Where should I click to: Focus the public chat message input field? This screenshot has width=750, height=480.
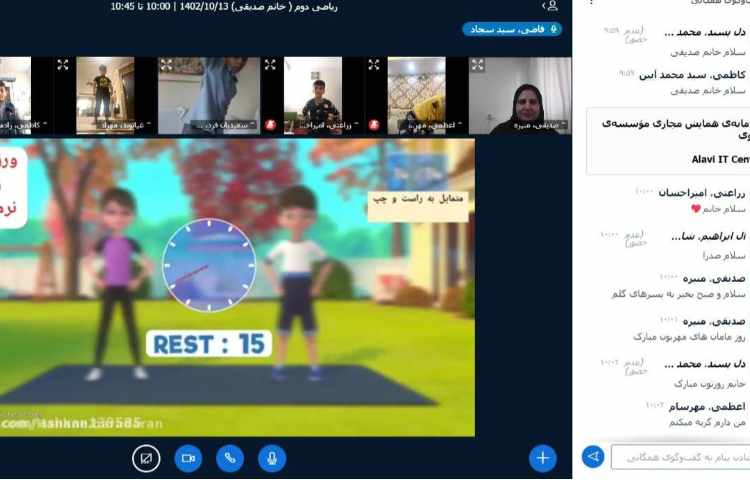click(680, 458)
